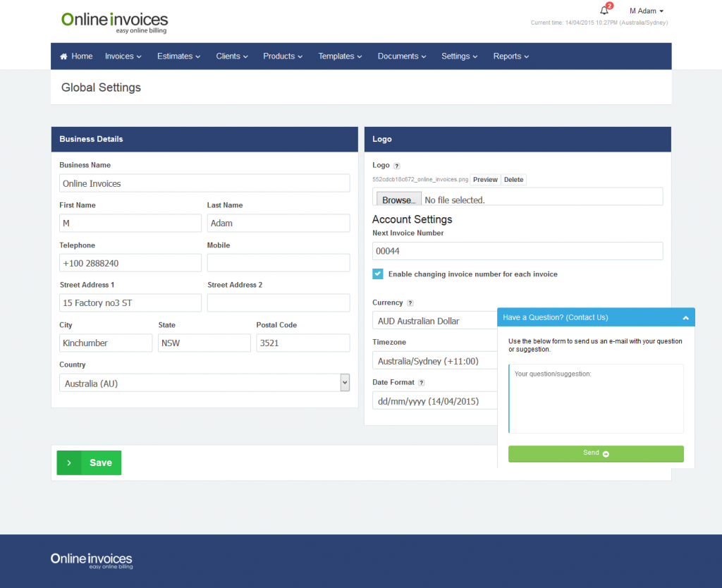Screen dimensions: 722x588
Task: Toggle Enable changing invoice number checkbox
Action: pyautogui.click(x=378, y=274)
